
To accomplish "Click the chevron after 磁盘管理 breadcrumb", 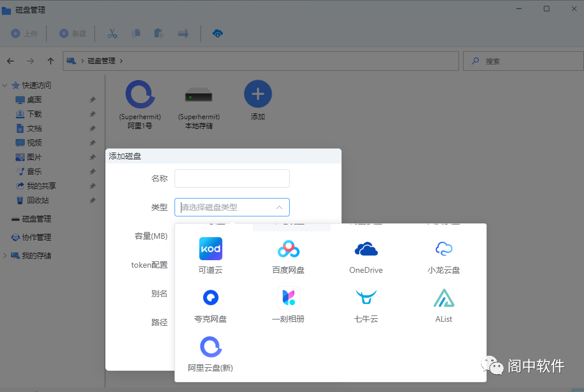I will pos(121,61).
